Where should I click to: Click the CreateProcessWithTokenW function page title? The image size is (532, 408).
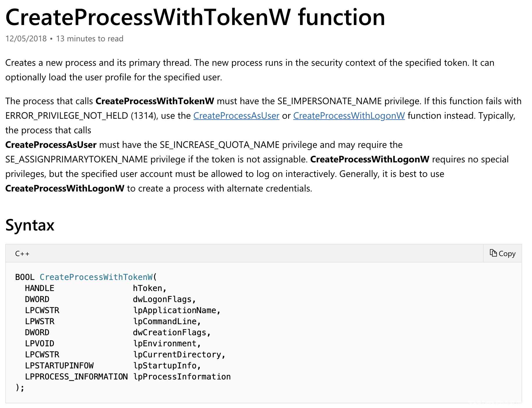click(195, 17)
